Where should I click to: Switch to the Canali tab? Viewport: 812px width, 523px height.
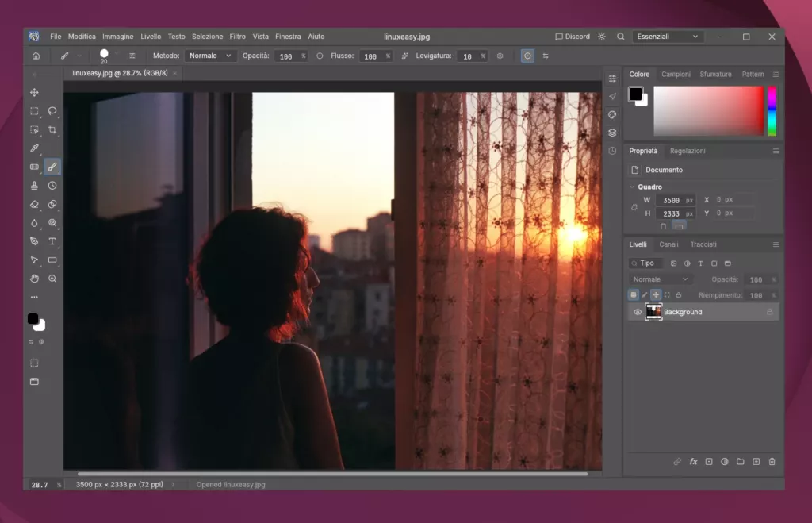668,244
